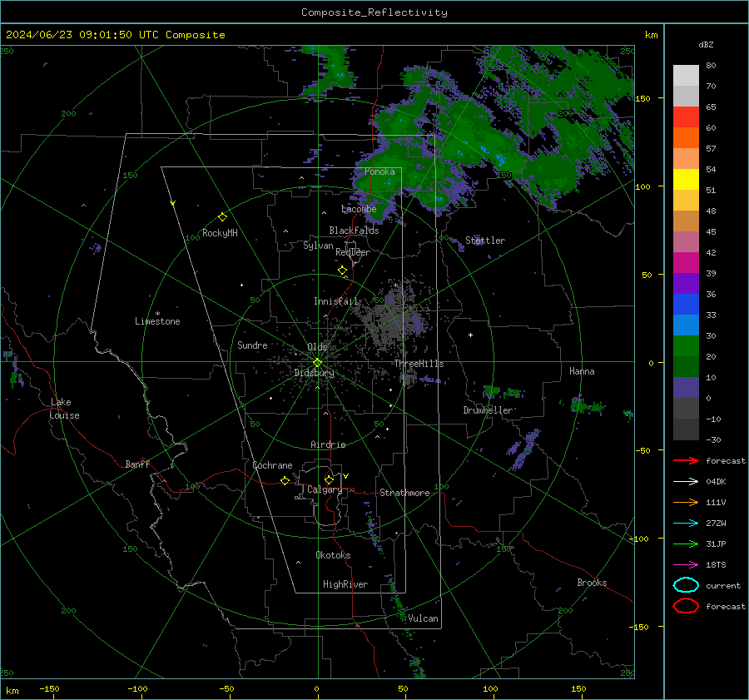The height and width of the screenshot is (700, 749).
Task: Pick the dark orange 57-60 dBZ swatch
Action: point(686,137)
